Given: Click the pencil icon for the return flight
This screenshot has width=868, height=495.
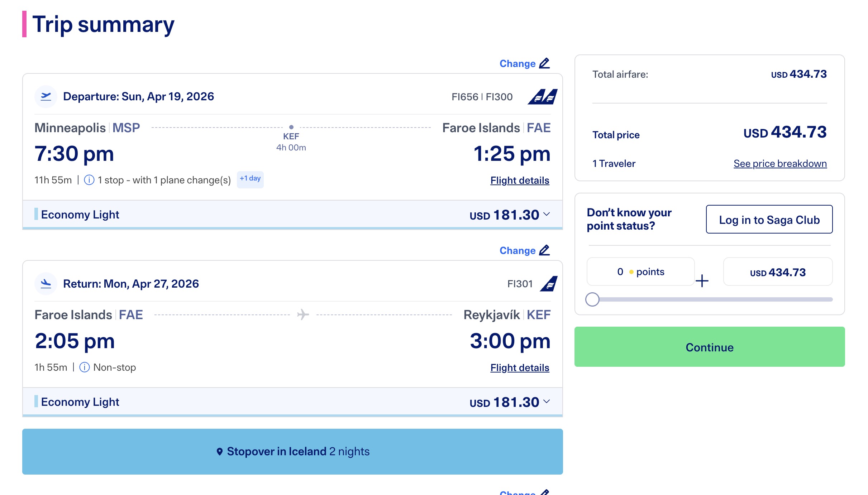Looking at the screenshot, I should (544, 251).
